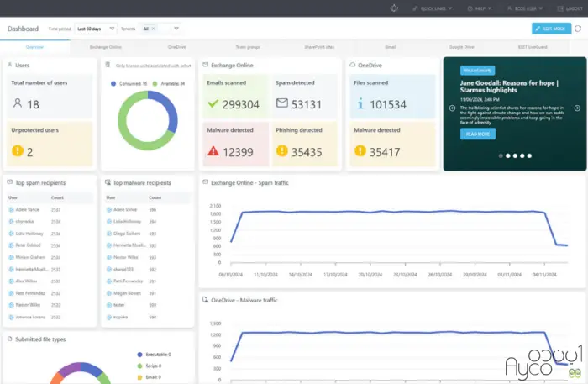Click the Phishing detected warning icon
This screenshot has width=588, height=384.
click(282, 150)
